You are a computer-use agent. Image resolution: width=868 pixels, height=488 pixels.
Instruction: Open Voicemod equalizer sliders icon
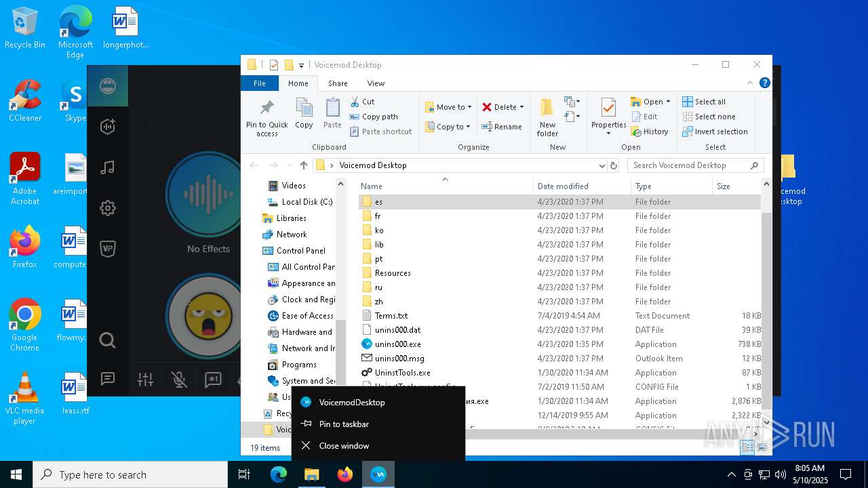tap(145, 380)
